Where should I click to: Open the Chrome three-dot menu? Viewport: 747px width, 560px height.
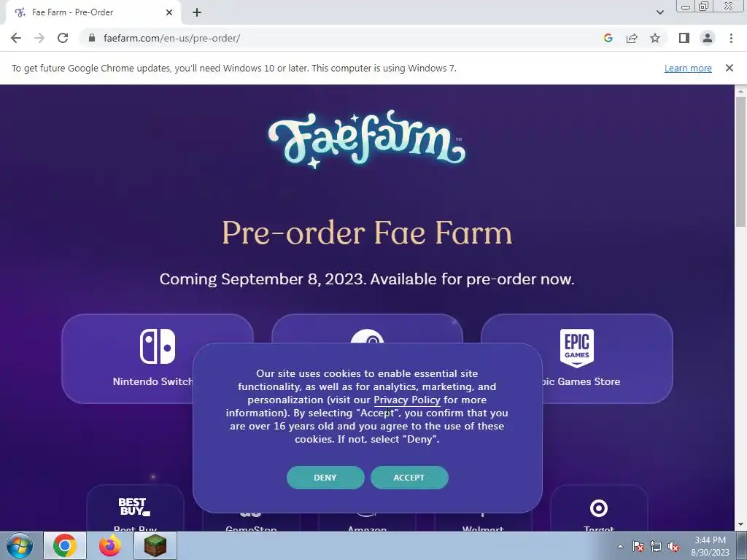[731, 38]
